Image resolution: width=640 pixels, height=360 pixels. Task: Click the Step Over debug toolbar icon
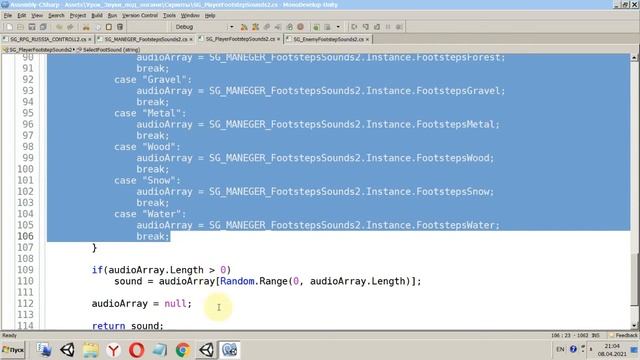point(354,27)
